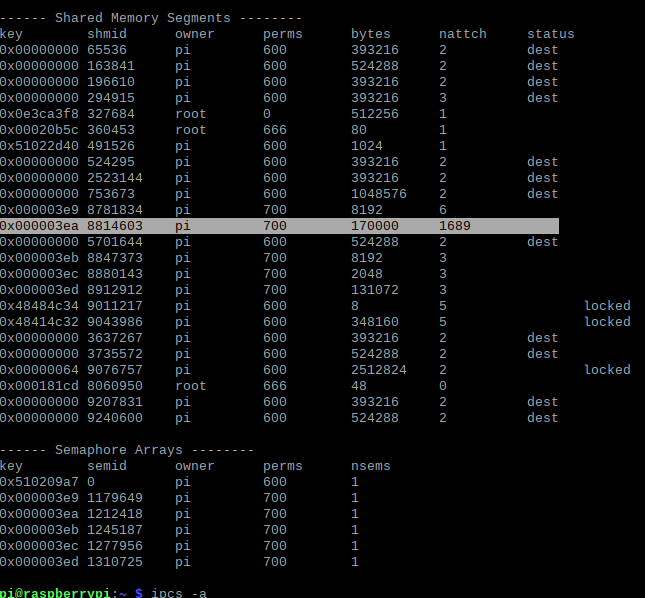
Task: Select key 0x51022d40
Action: [39, 146]
